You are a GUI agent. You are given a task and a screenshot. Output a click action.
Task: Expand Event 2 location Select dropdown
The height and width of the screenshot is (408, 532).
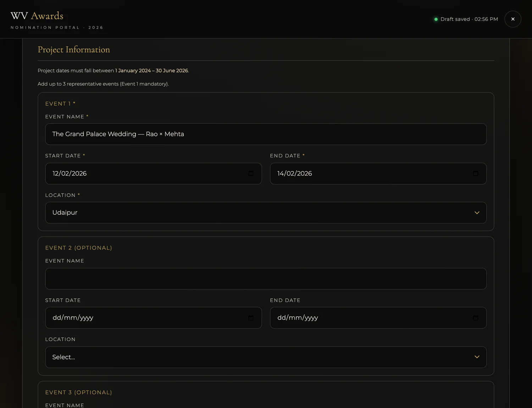click(266, 357)
